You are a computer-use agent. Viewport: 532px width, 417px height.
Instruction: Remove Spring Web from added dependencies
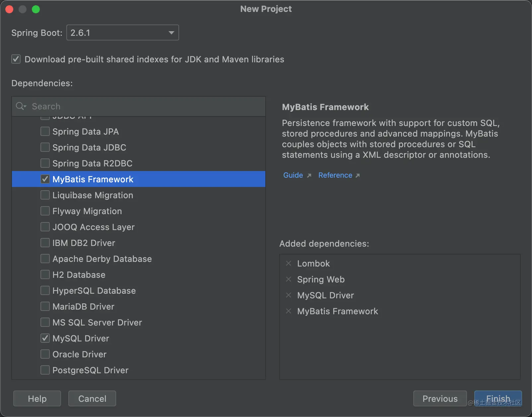point(289,279)
